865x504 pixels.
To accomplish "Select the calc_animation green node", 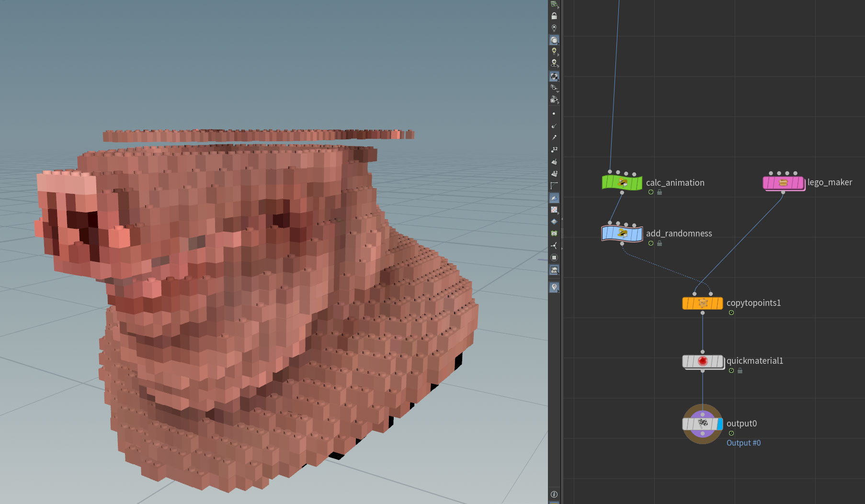I will click(622, 182).
